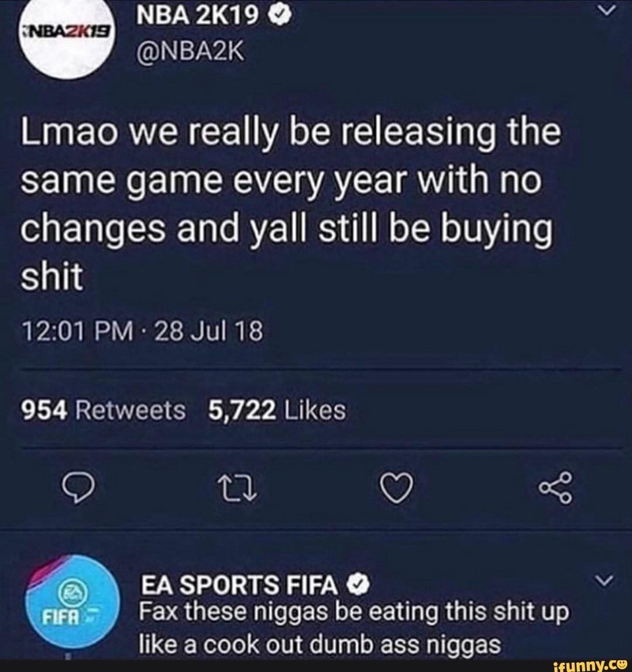Like the tweet with heart icon

coord(397,488)
